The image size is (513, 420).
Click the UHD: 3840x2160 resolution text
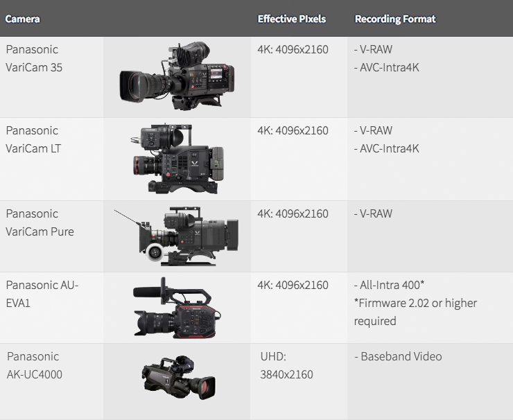(286, 365)
